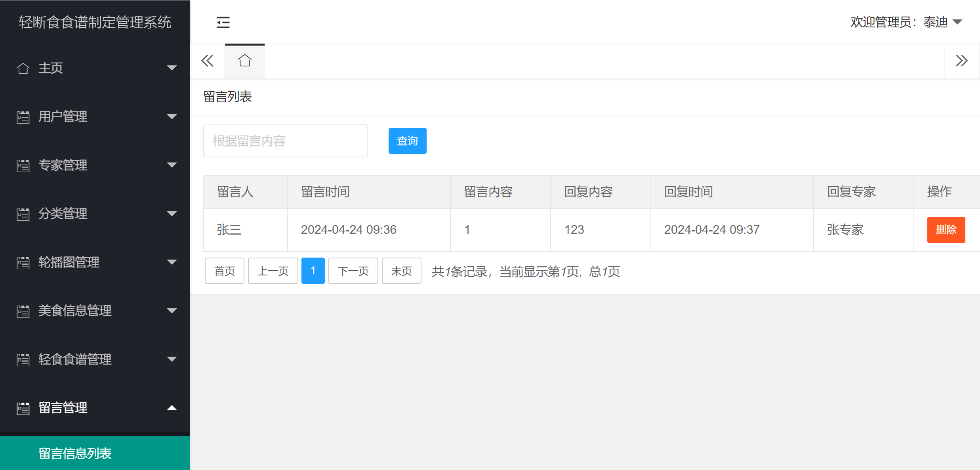Viewport: 980px width, 470px height.
Task: Expand the 用户管理 menu
Action: click(172, 116)
